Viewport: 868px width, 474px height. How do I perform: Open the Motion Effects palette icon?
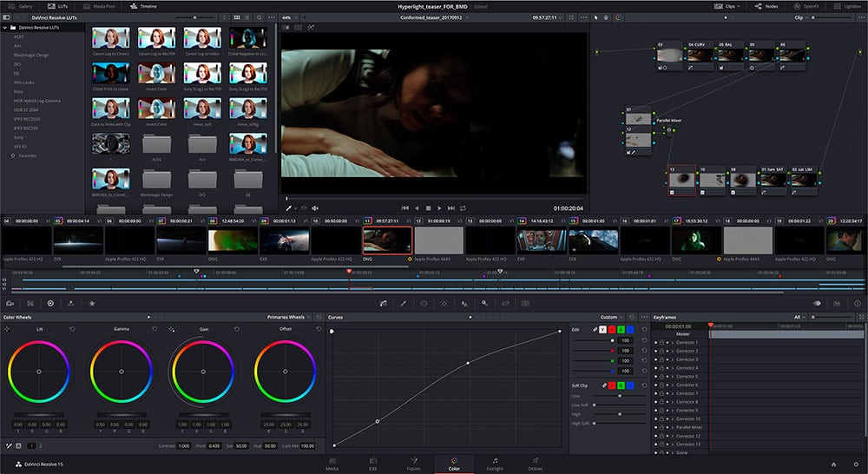tap(92, 304)
